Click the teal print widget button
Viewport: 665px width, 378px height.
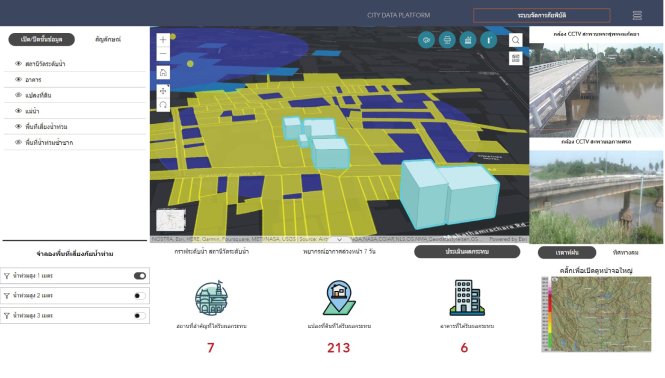click(447, 40)
